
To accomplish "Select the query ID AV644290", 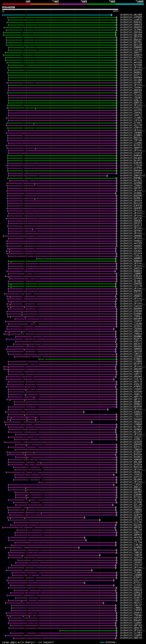I will pyautogui.click(x=8, y=8).
